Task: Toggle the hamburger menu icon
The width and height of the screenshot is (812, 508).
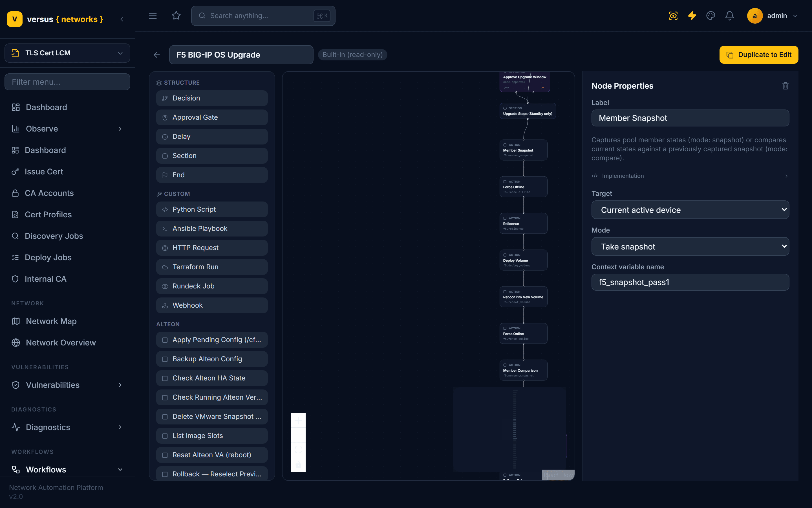Action: tap(153, 16)
